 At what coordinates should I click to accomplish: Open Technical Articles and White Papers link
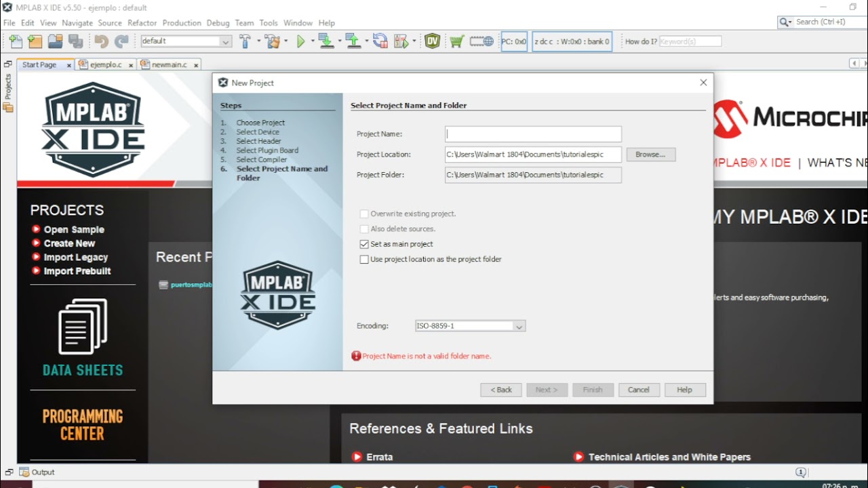click(x=669, y=457)
